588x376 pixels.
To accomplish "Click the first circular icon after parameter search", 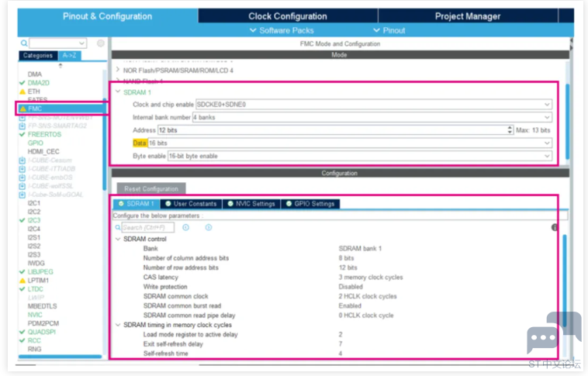I will pos(185,227).
